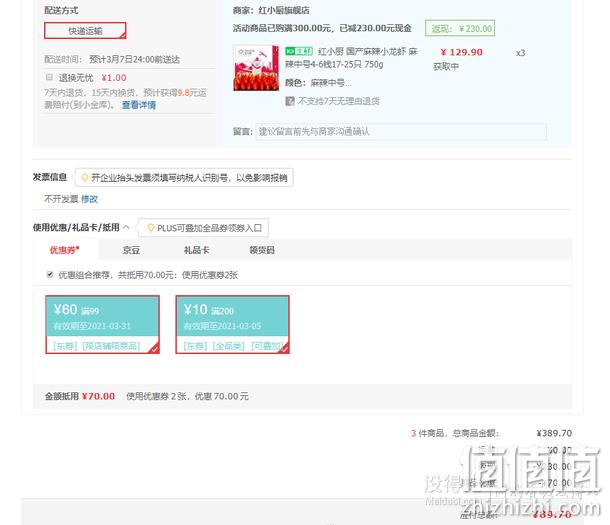Viewport: 610px width, 525px height.
Task: Open the PLUS可叠加全品券领券入口 link
Action: 209,228
